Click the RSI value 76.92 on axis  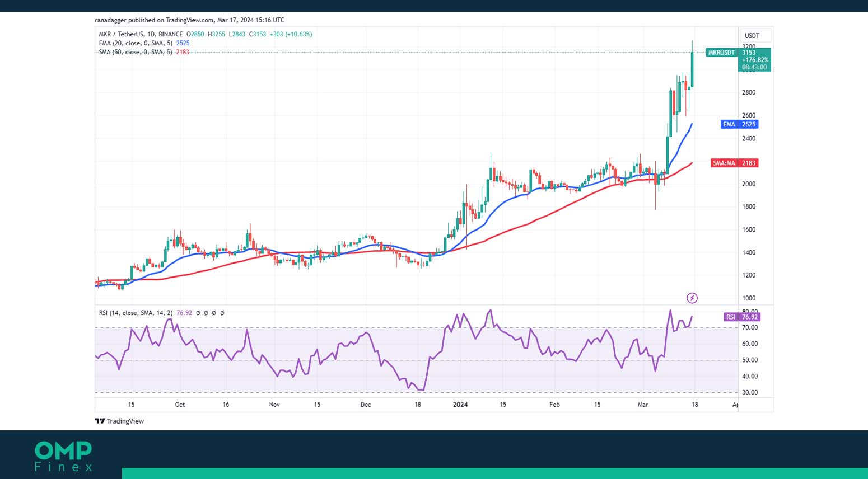pos(750,317)
